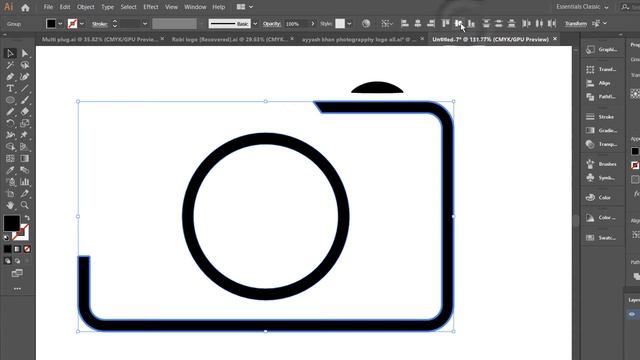Expand opacity slider arrow
The height and width of the screenshot is (360, 640).
(313, 24)
